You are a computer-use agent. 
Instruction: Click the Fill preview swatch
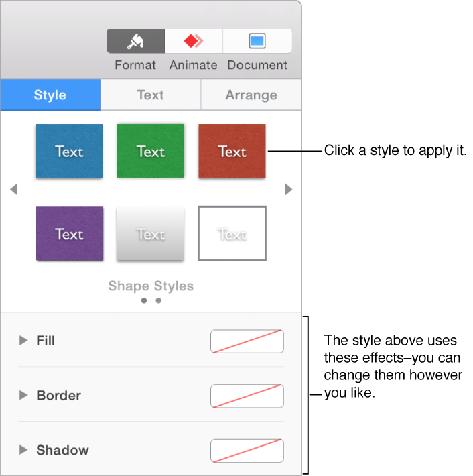(247, 341)
